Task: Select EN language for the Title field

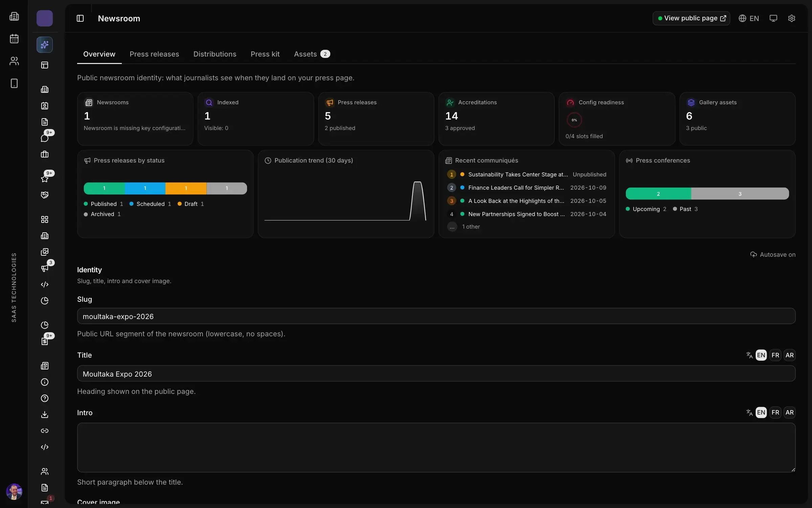Action: pos(761,355)
